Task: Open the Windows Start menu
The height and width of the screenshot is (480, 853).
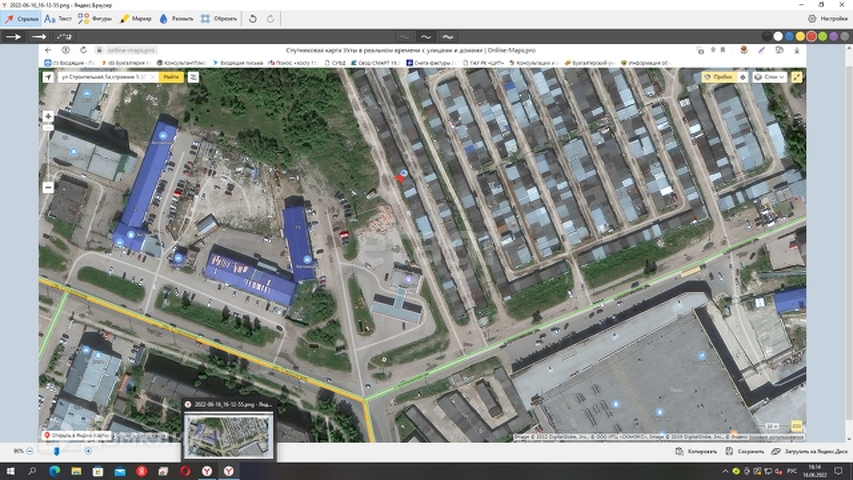Action: [x=10, y=470]
